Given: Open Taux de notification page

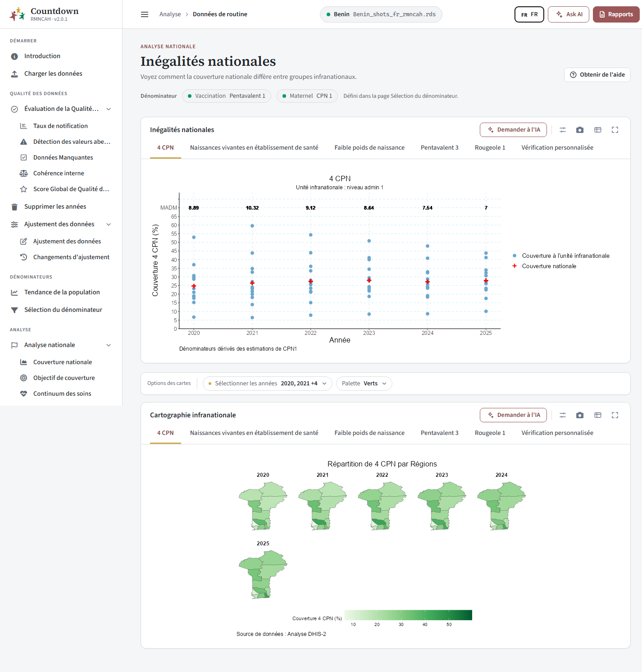Looking at the screenshot, I should click(x=61, y=126).
